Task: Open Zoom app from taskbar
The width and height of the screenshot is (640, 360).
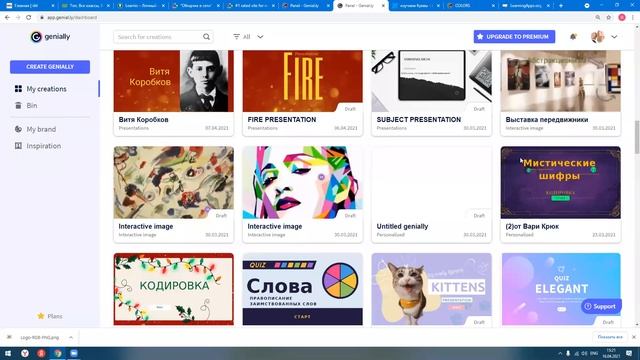Action: pyautogui.click(x=74, y=353)
